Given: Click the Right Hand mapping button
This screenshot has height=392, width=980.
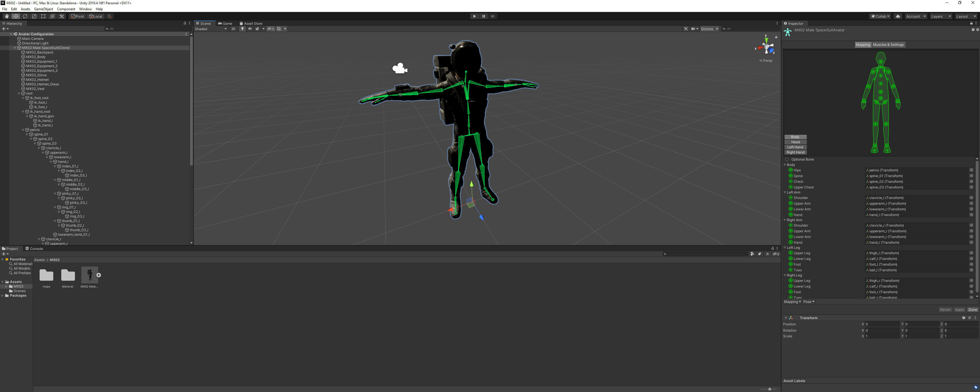Looking at the screenshot, I should pos(795,153).
